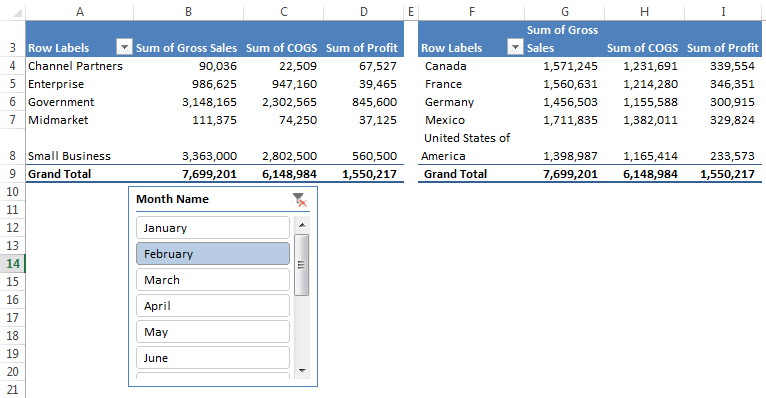Open Row Labels filter dropdown in column A
Image resolution: width=766 pixels, height=398 pixels.
pyautogui.click(x=124, y=47)
